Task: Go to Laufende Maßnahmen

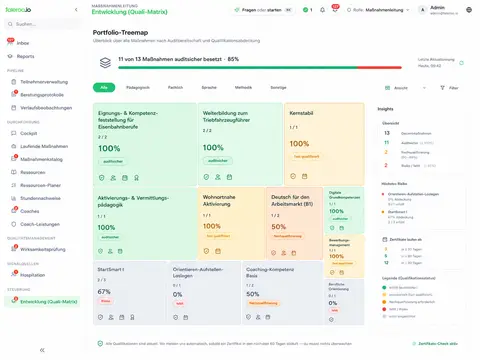Action: click(x=44, y=146)
